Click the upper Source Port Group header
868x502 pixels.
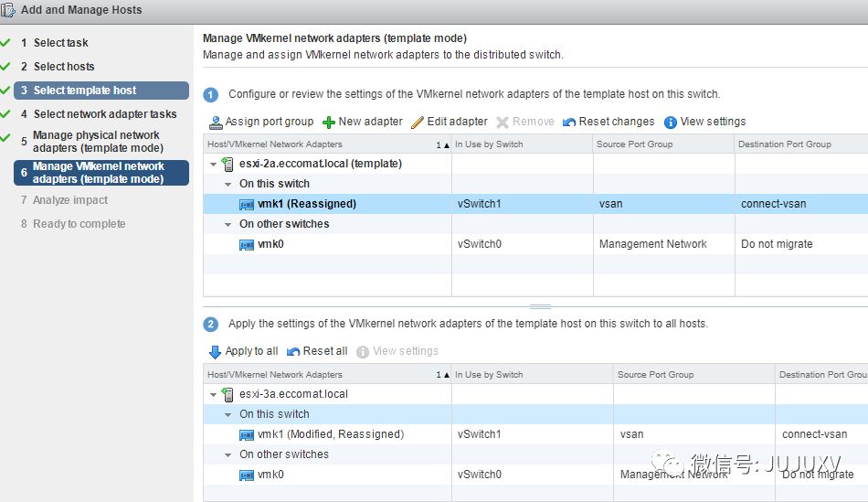tap(634, 144)
